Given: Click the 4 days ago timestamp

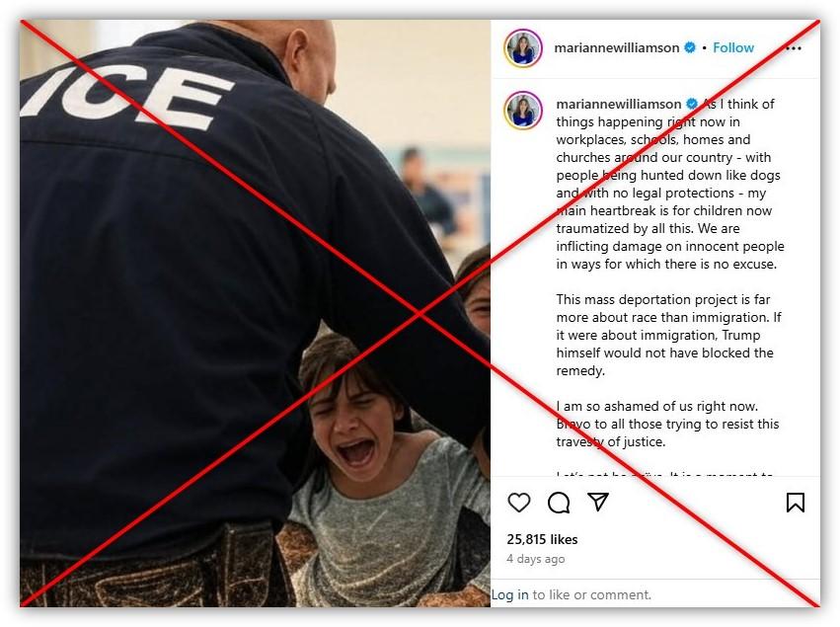Looking at the screenshot, I should 536,559.
